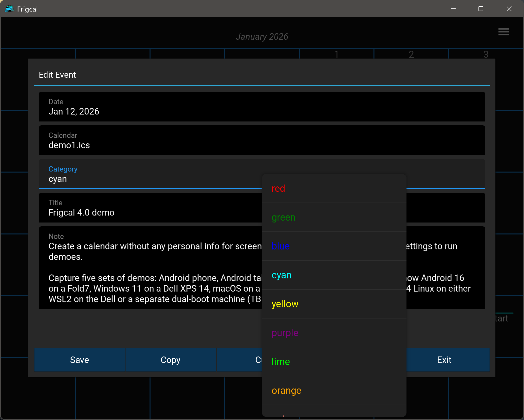Click the Frigcal app icon in title bar

click(9, 9)
